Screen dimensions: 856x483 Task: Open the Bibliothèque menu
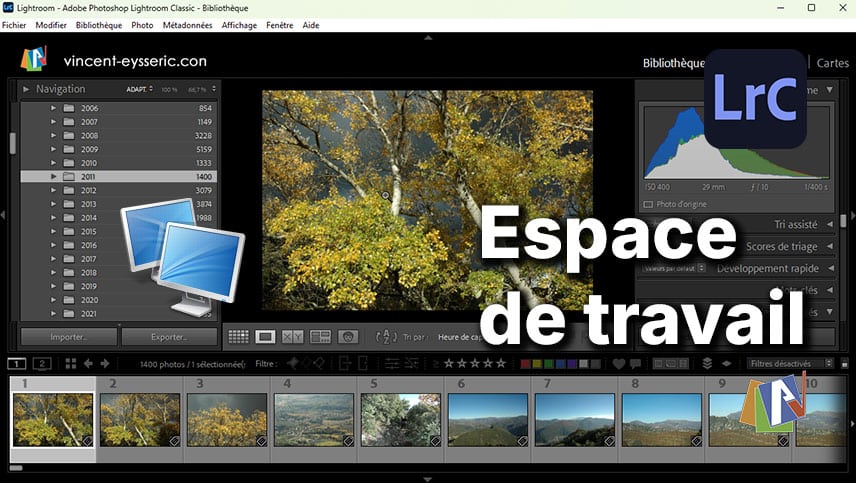click(98, 25)
